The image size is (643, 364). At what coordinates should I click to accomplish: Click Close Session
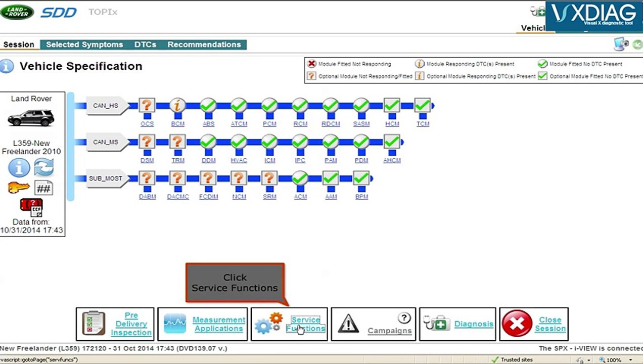(x=534, y=324)
